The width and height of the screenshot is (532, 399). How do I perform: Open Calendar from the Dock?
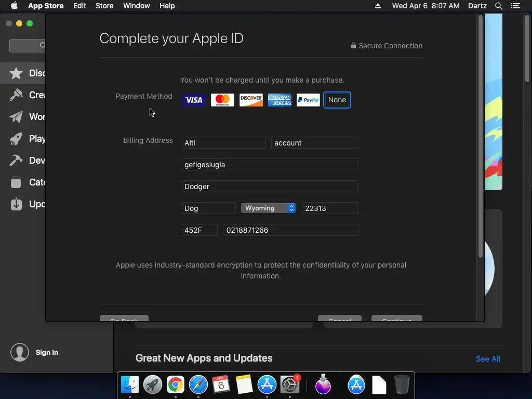[221, 385]
